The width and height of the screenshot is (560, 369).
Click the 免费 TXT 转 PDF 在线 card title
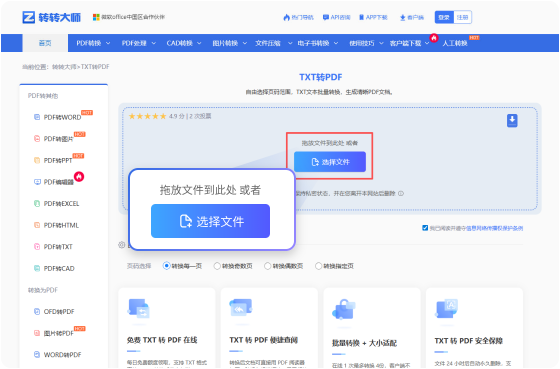pyautogui.click(x=162, y=340)
